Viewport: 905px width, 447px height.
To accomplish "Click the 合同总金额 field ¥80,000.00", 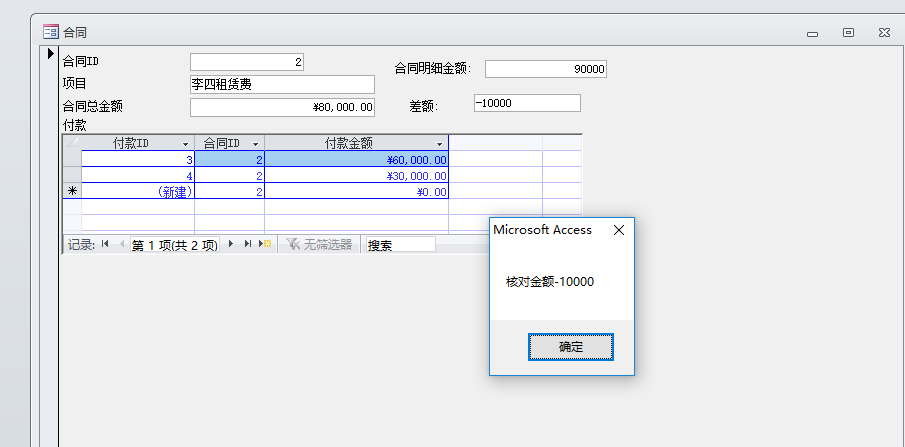I will point(282,107).
